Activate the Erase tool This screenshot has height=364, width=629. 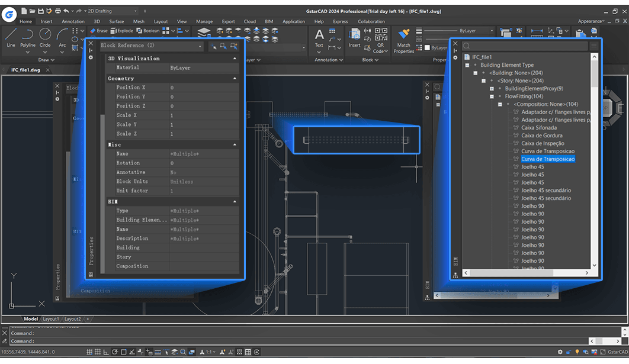click(x=101, y=30)
